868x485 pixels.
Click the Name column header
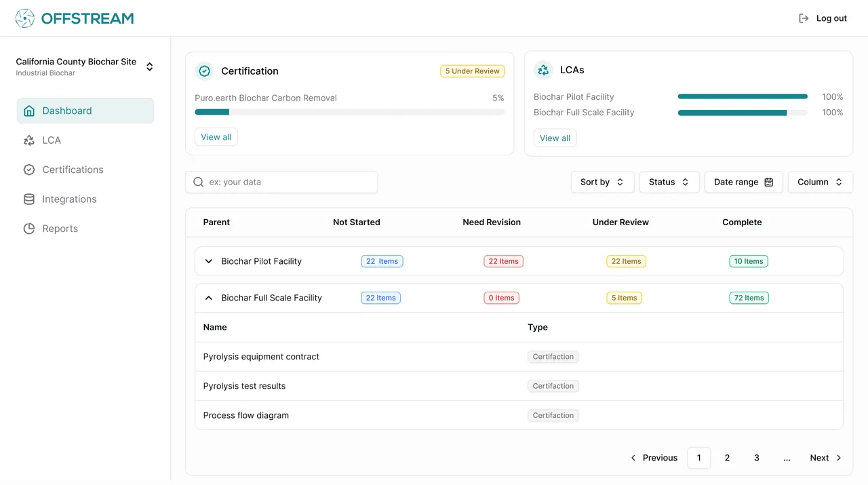click(x=215, y=327)
